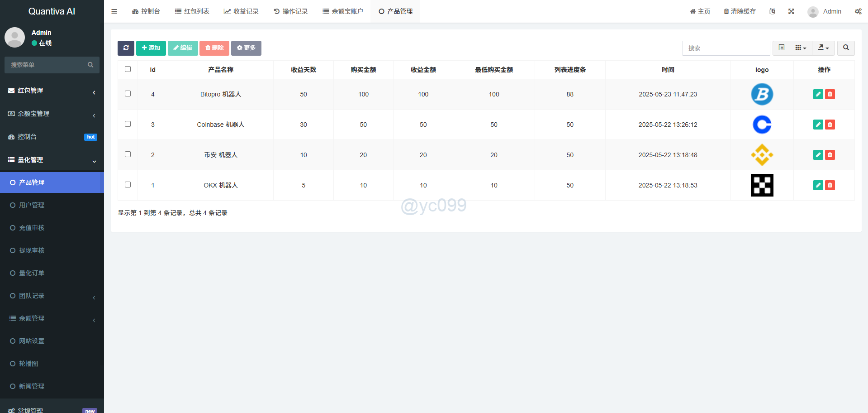This screenshot has width=868, height=413.
Task: Open the export data dropdown
Action: (823, 48)
